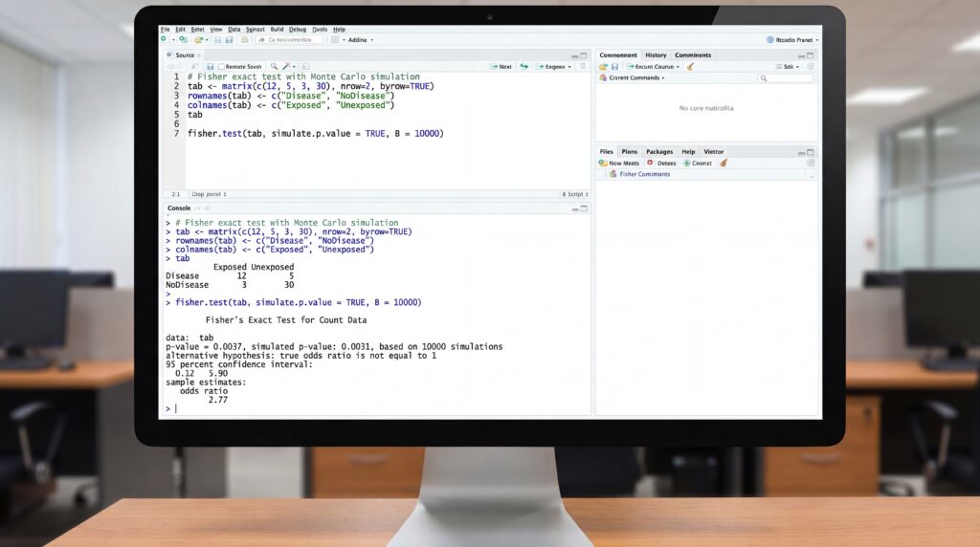
Task: Click the Next button in source toolbar
Action: coord(501,66)
